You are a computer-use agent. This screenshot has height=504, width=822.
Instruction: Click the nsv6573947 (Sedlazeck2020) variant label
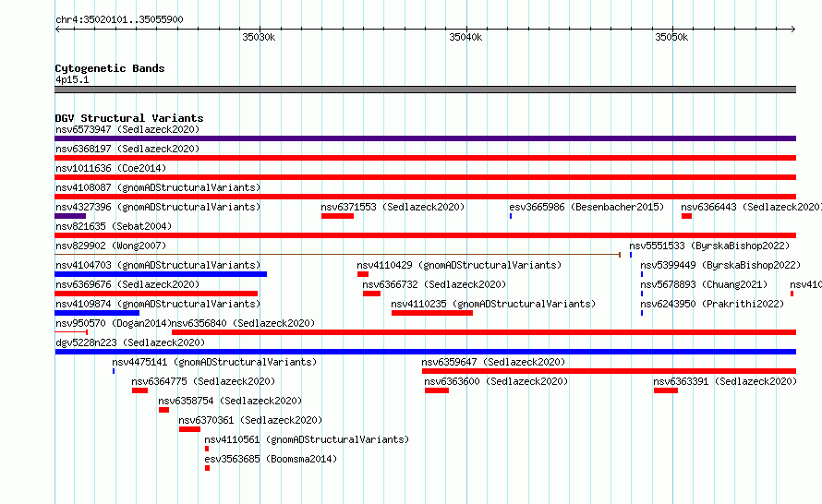pos(127,129)
